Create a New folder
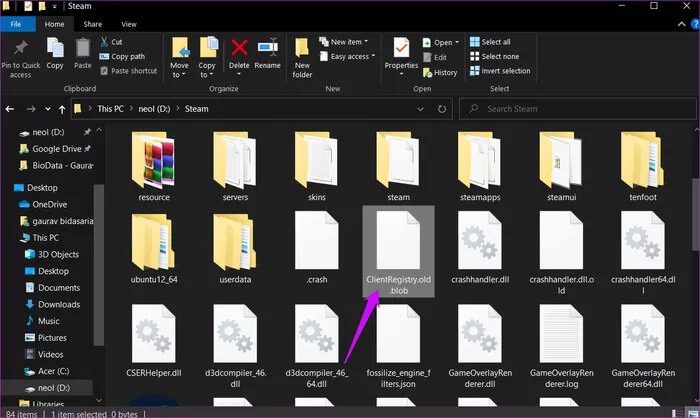The image size is (700, 418). click(302, 58)
